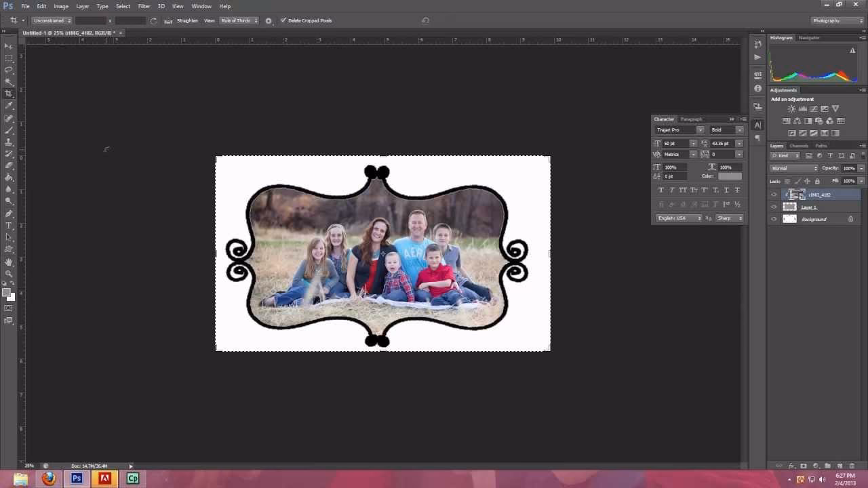The height and width of the screenshot is (488, 868).
Task: Select the Clone Stamp tool
Action: click(8, 140)
